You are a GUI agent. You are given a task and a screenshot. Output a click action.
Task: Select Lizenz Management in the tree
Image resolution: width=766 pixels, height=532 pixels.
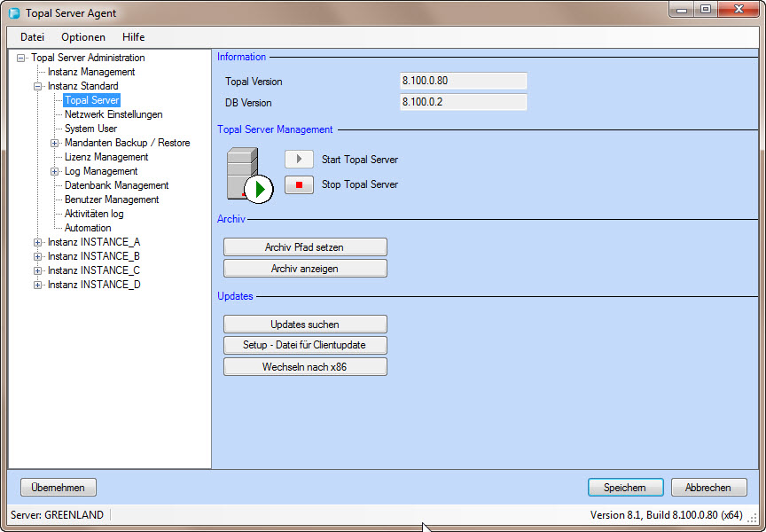click(x=106, y=157)
